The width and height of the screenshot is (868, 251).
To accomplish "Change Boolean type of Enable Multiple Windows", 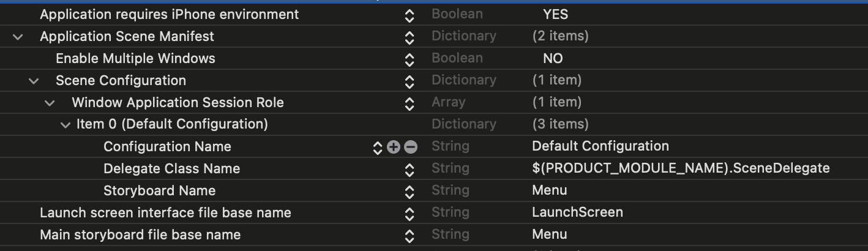I will click(x=457, y=58).
